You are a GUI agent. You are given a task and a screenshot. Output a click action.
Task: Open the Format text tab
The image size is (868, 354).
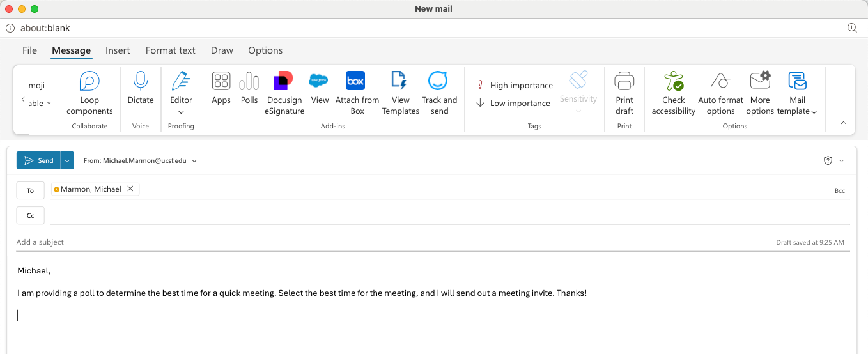(x=171, y=50)
